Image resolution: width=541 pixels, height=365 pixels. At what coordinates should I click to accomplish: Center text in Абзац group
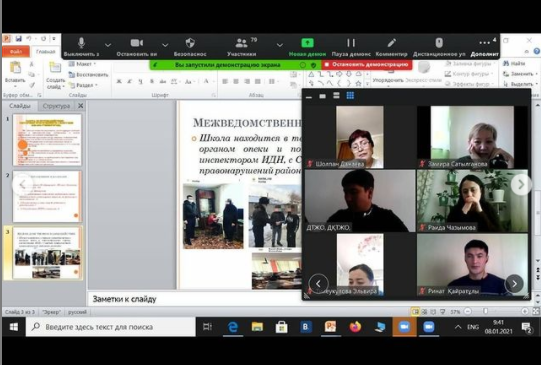tap(236, 81)
